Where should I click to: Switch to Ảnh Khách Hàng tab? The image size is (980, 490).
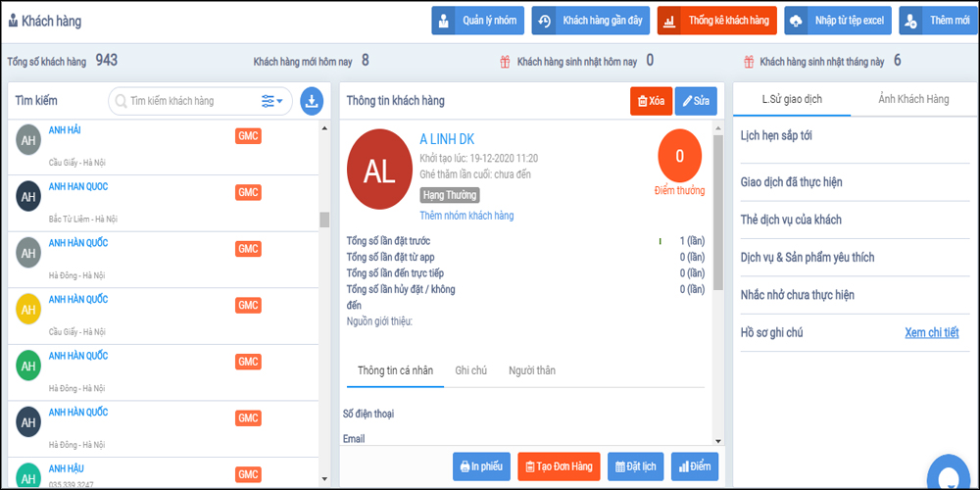point(913,99)
